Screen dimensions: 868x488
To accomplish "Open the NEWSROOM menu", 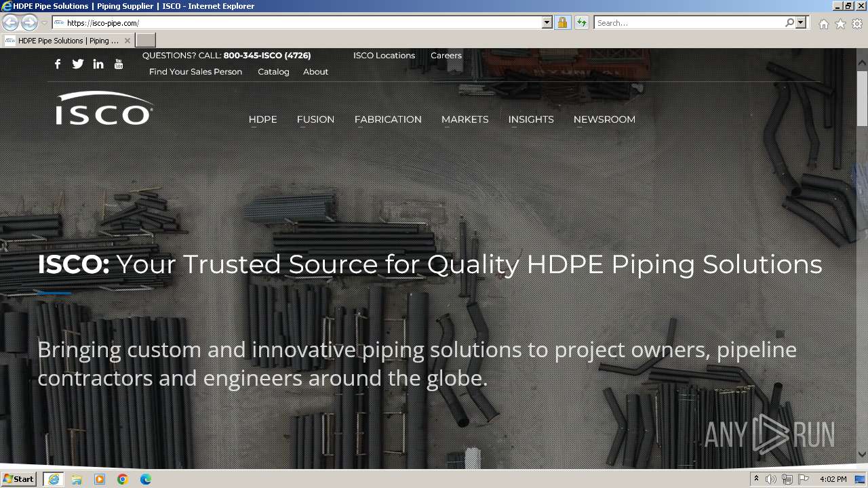I will (x=604, y=119).
